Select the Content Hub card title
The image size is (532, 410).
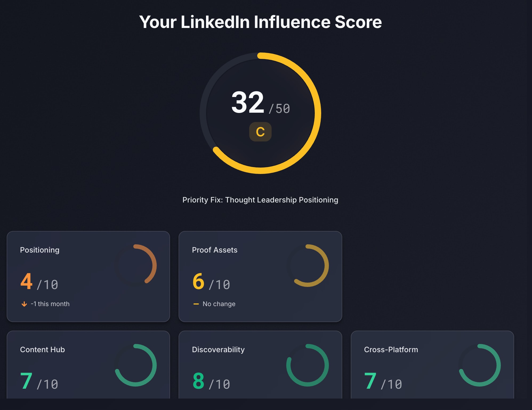42,350
